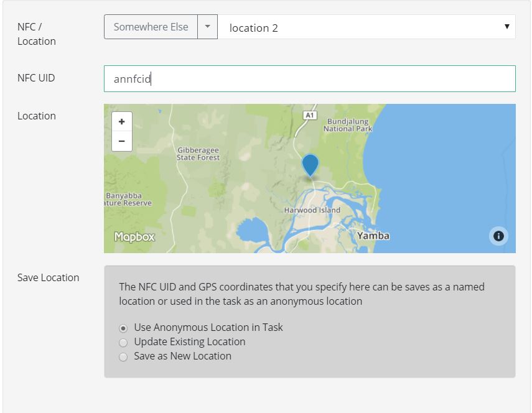Viewport: 532px width, 413px height.
Task: Click Gibberagee State Forest on map
Action: [198, 154]
